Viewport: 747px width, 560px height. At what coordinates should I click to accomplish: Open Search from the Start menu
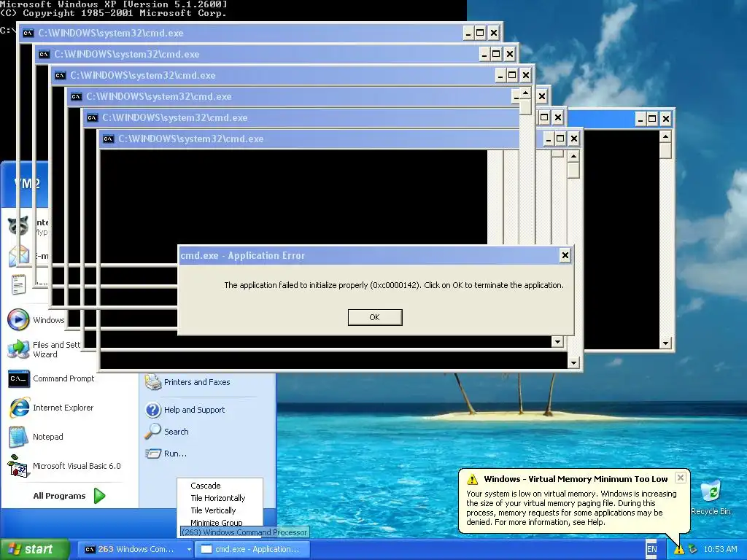pyautogui.click(x=167, y=432)
